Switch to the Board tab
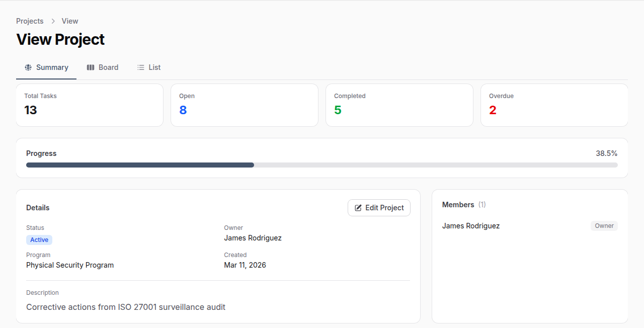Screen dimensions: 644x328 coord(108,67)
